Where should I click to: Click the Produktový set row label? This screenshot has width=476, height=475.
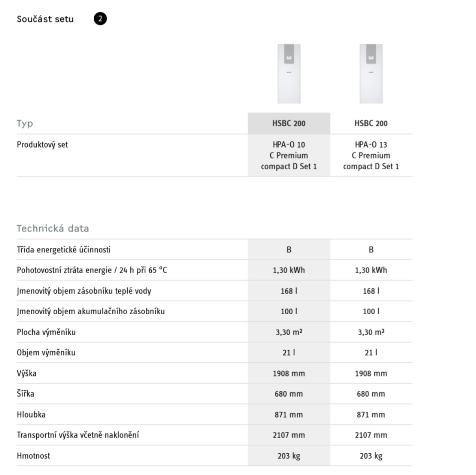[42, 145]
